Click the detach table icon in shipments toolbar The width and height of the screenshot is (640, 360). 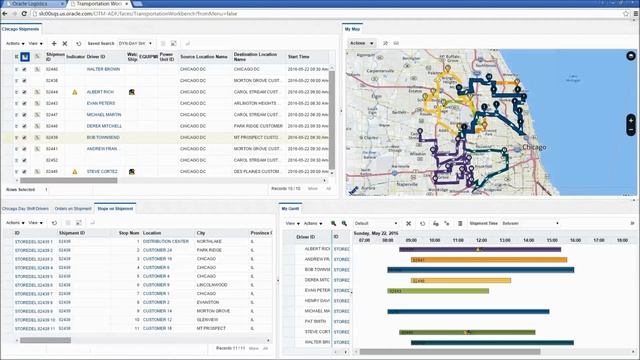pyautogui.click(x=173, y=43)
